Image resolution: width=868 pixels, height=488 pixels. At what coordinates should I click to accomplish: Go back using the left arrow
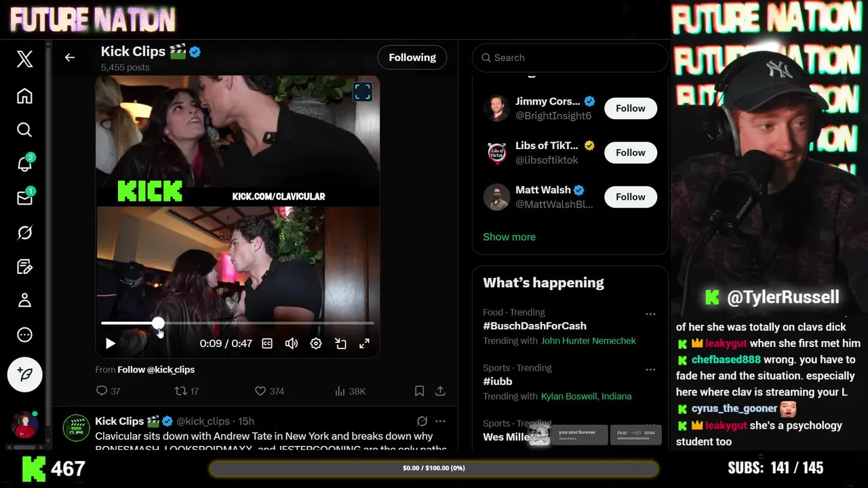[x=70, y=58]
